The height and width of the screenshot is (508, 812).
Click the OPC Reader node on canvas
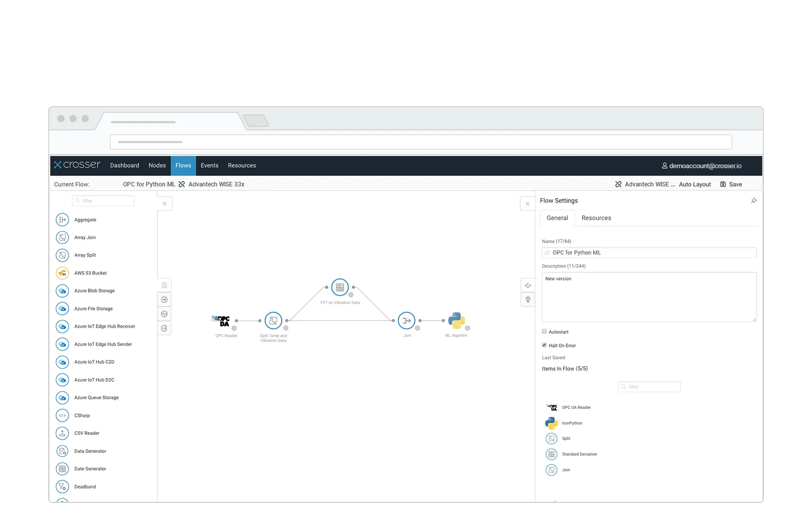[x=221, y=321]
